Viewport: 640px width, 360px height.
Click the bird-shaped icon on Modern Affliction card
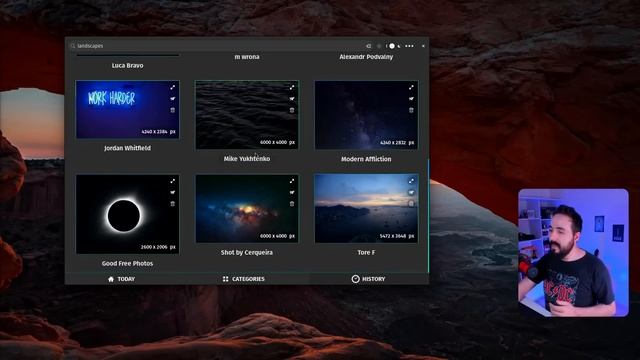click(411, 99)
